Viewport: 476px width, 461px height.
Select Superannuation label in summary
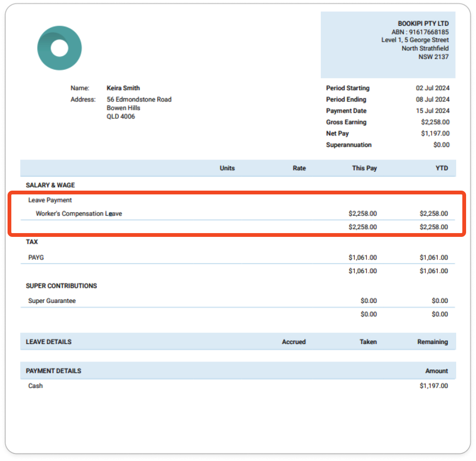click(349, 145)
